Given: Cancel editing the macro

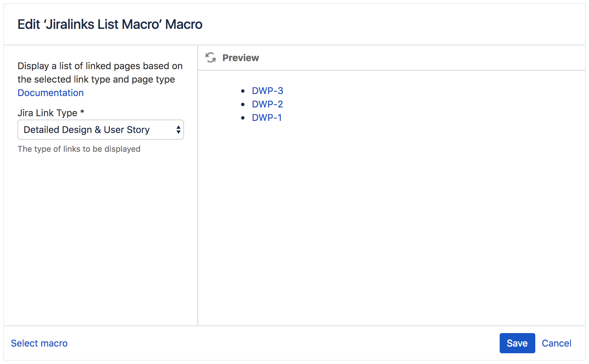Looking at the screenshot, I should coord(556,343).
